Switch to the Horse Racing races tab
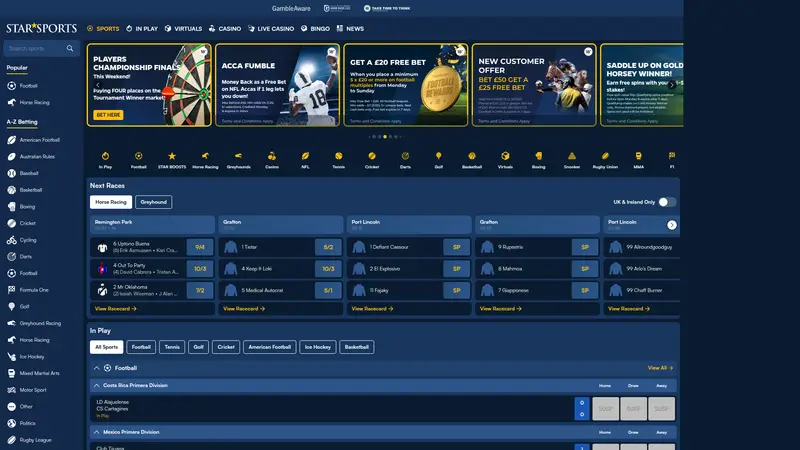 click(111, 202)
